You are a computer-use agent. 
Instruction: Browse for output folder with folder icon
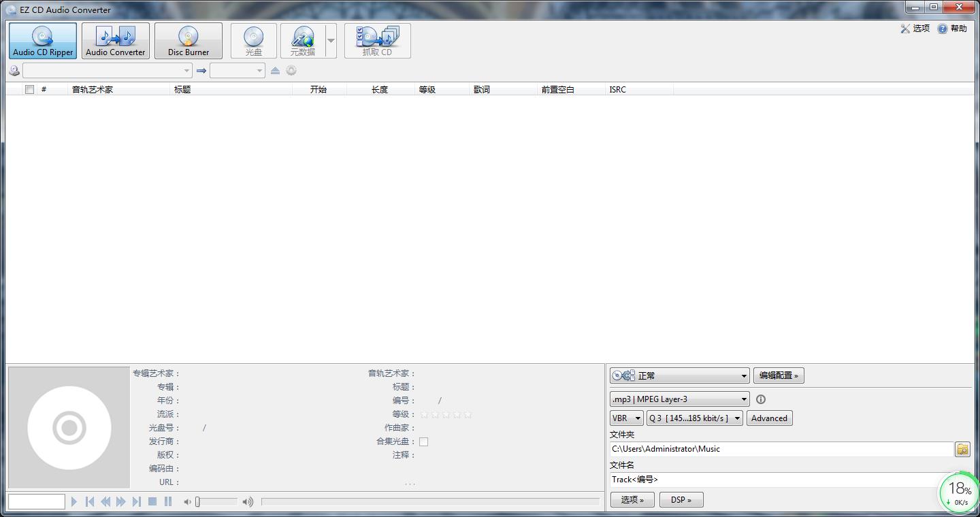[962, 449]
